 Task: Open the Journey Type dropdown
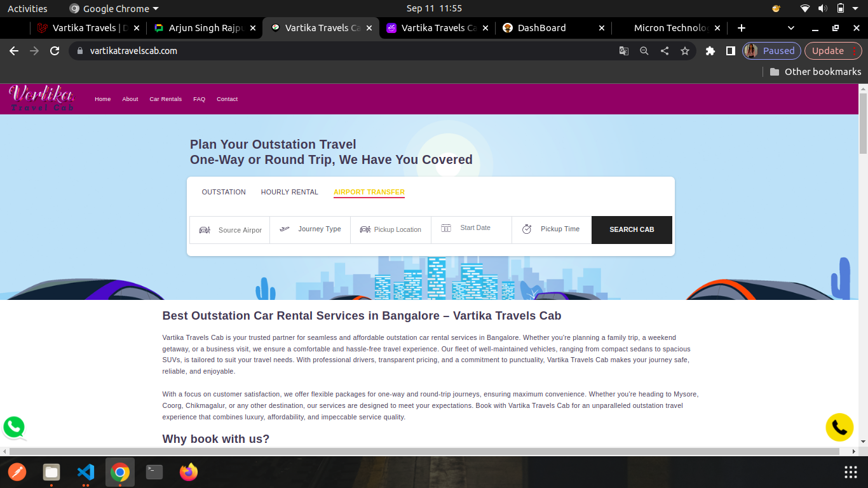(310, 229)
